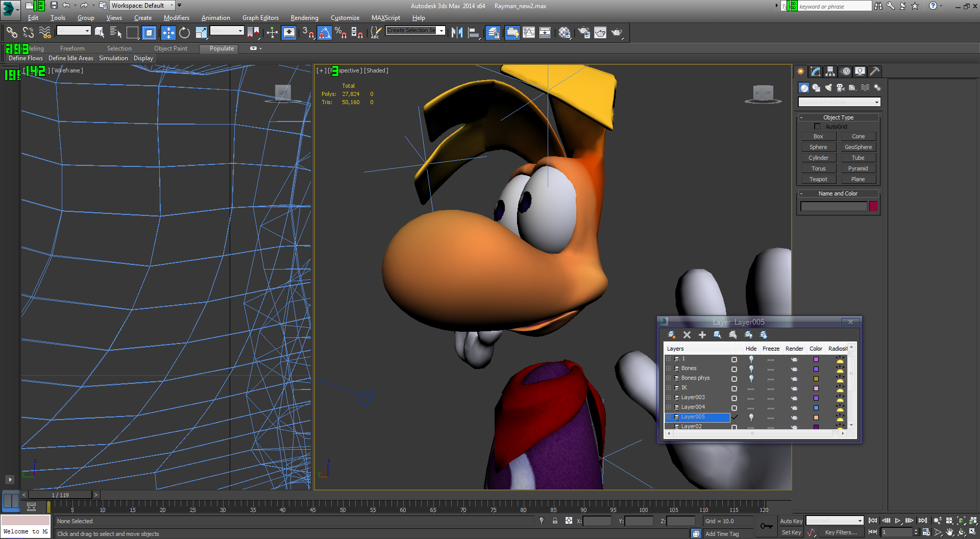Expand the Bones phys layer tree

click(x=668, y=378)
